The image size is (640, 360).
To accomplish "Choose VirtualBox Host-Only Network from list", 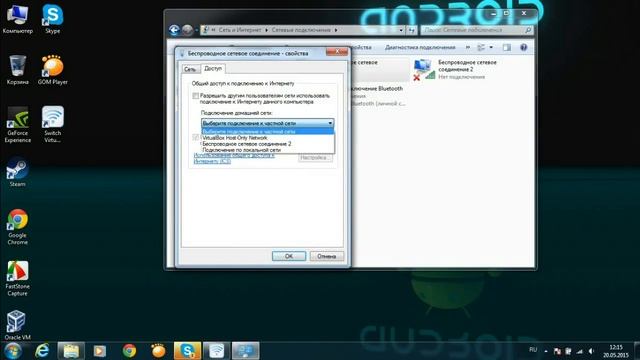I will [268, 138].
